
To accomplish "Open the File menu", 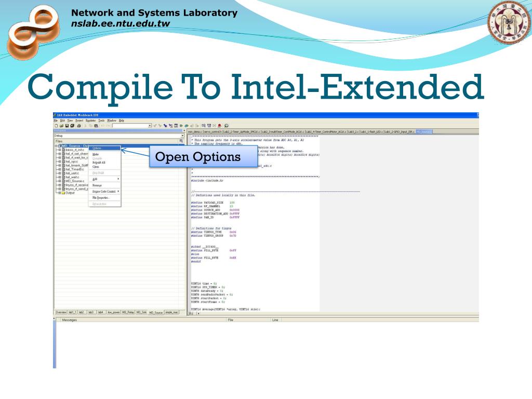I will [56, 121].
